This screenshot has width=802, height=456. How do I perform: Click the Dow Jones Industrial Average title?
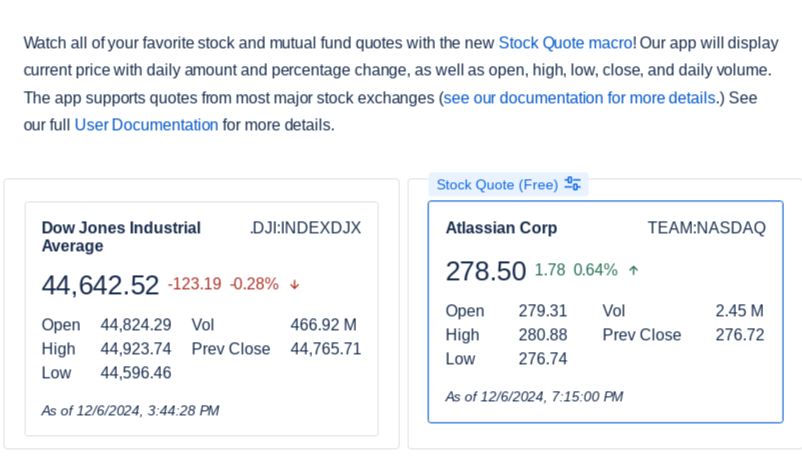pyautogui.click(x=121, y=237)
